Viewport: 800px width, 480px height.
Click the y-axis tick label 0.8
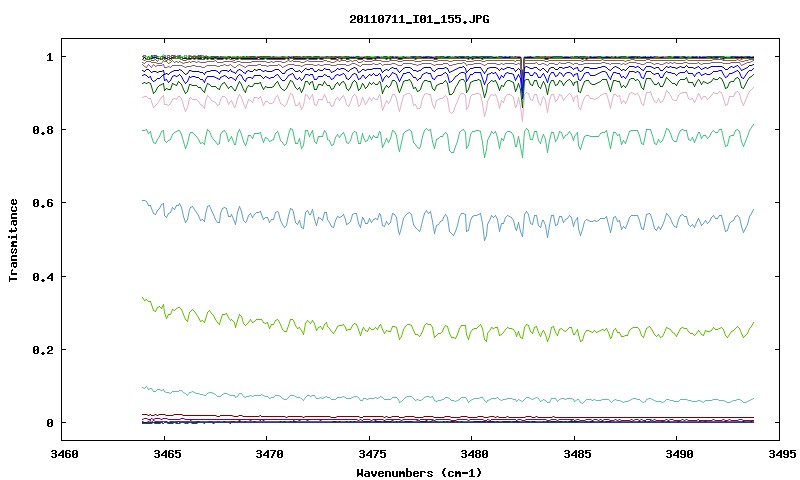pyautogui.click(x=43, y=130)
